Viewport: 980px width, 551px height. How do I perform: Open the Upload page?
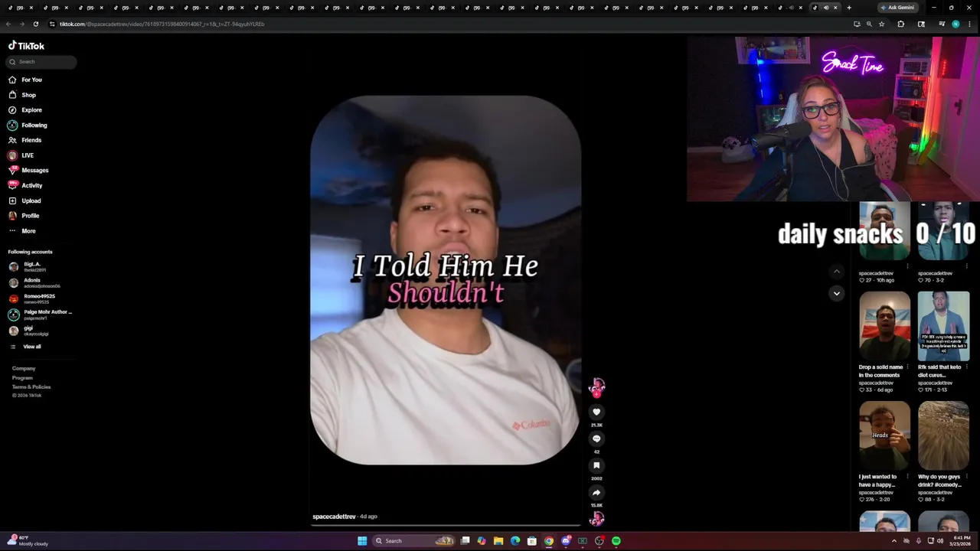(24, 201)
